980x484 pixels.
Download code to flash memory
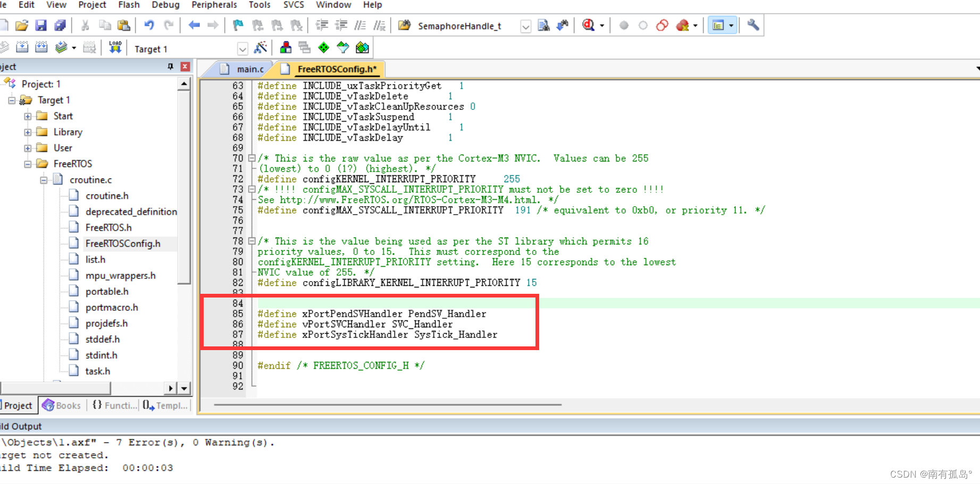pos(115,47)
